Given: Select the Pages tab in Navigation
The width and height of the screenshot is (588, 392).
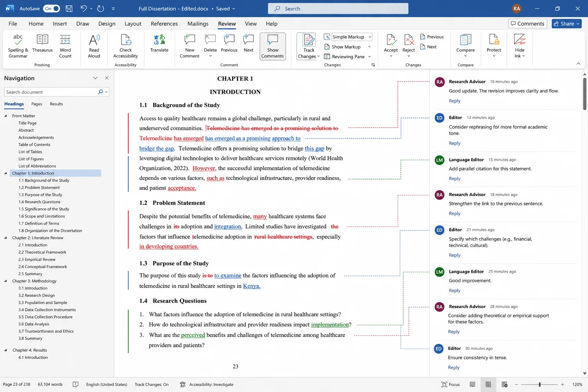Looking at the screenshot, I should pyautogui.click(x=37, y=104).
